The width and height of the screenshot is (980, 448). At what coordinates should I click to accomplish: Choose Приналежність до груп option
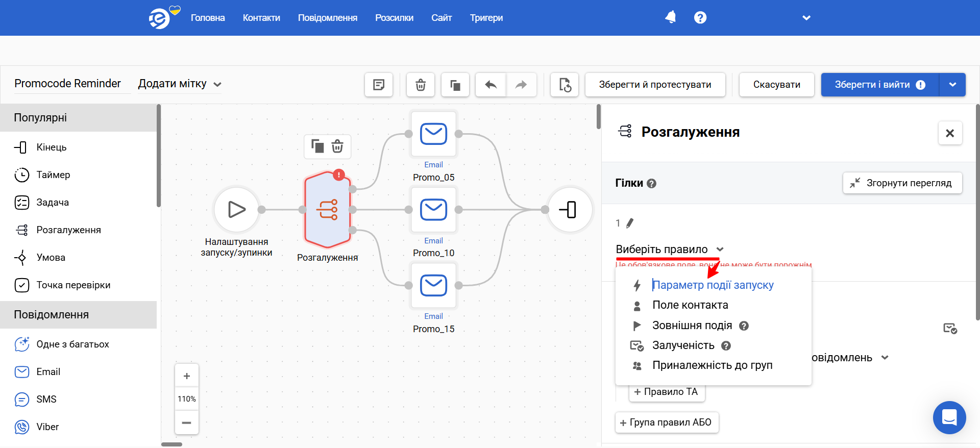coord(713,365)
